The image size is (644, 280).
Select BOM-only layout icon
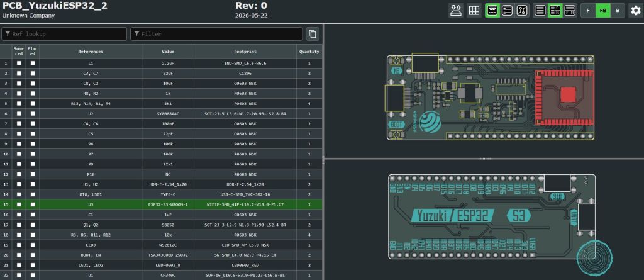(x=540, y=11)
